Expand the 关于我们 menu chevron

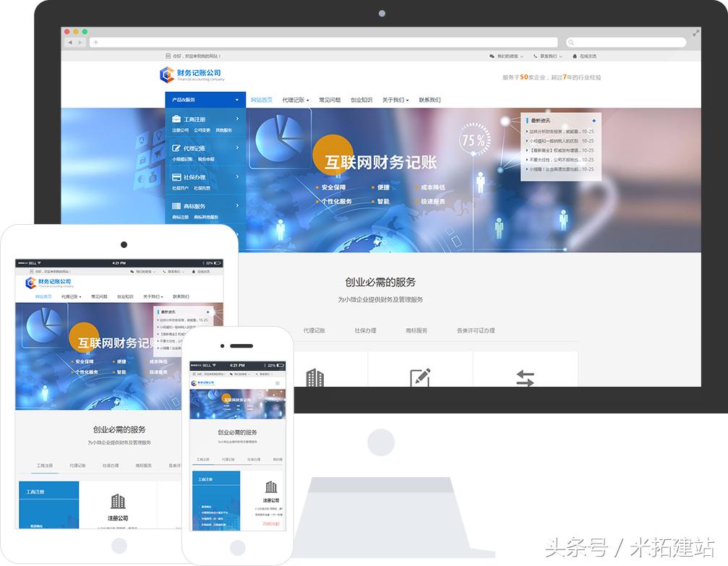[x=408, y=98]
